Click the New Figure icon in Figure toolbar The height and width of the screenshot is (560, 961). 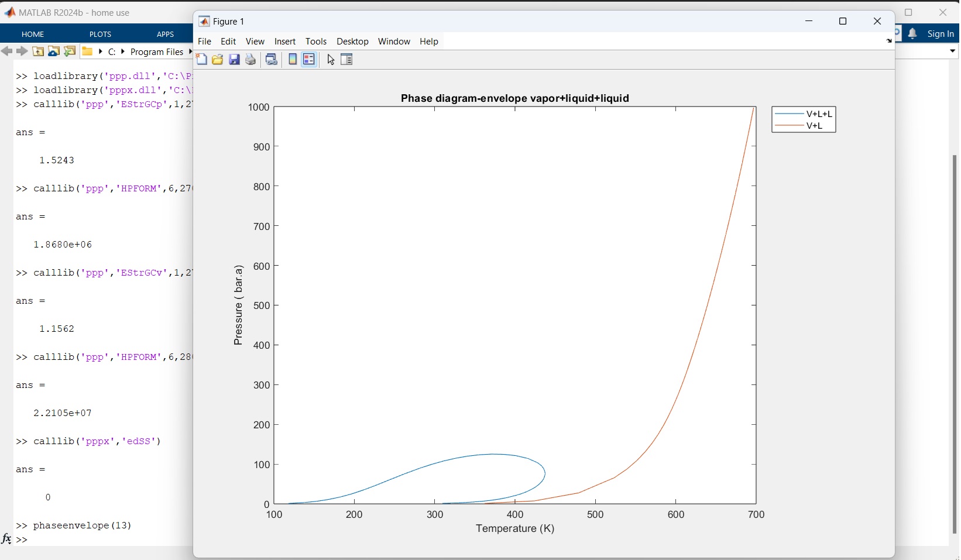[201, 59]
